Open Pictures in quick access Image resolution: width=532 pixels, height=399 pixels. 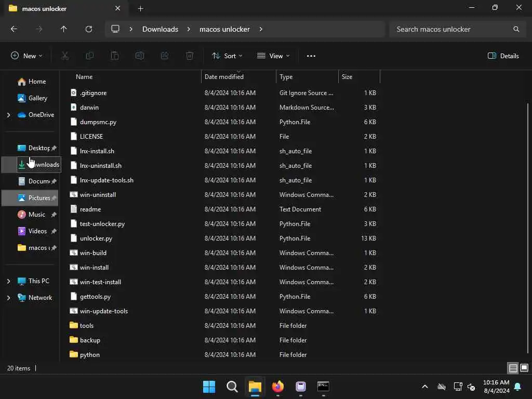coord(30,198)
